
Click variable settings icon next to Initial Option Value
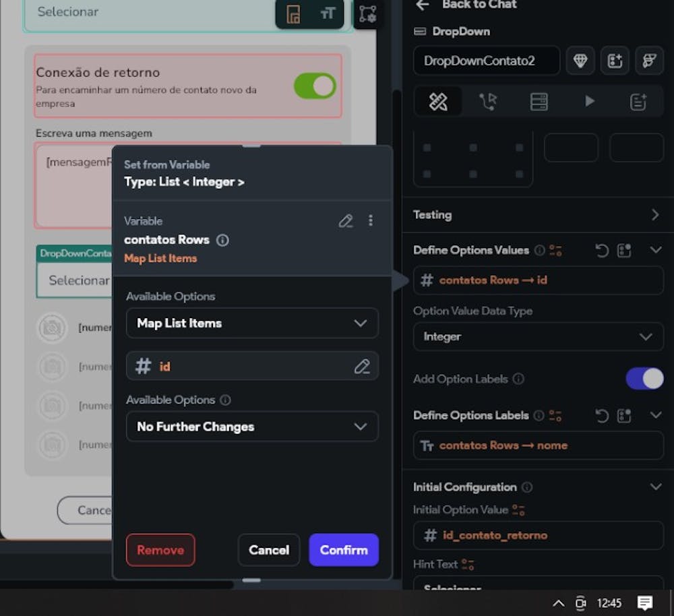[x=518, y=510]
